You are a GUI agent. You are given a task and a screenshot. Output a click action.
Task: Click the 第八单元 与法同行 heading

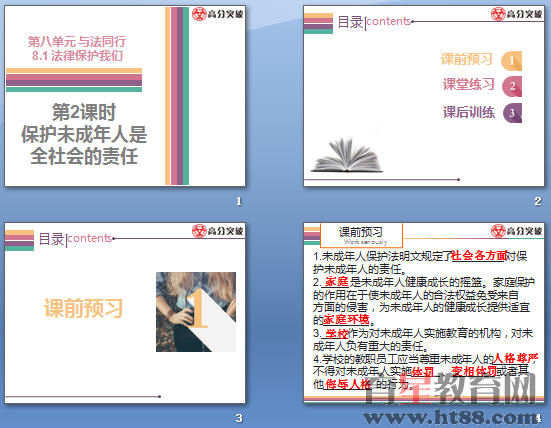(77, 41)
